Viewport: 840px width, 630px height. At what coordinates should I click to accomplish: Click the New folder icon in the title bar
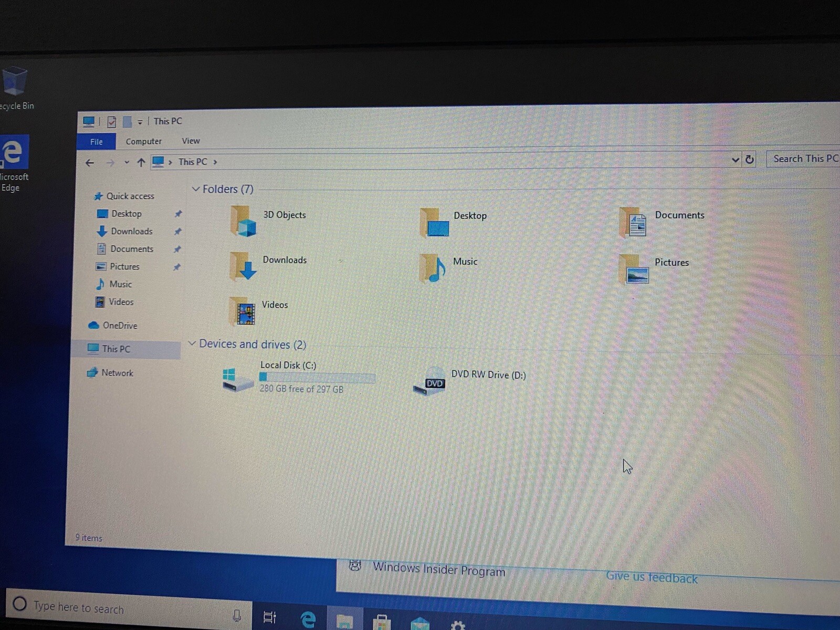point(127,122)
